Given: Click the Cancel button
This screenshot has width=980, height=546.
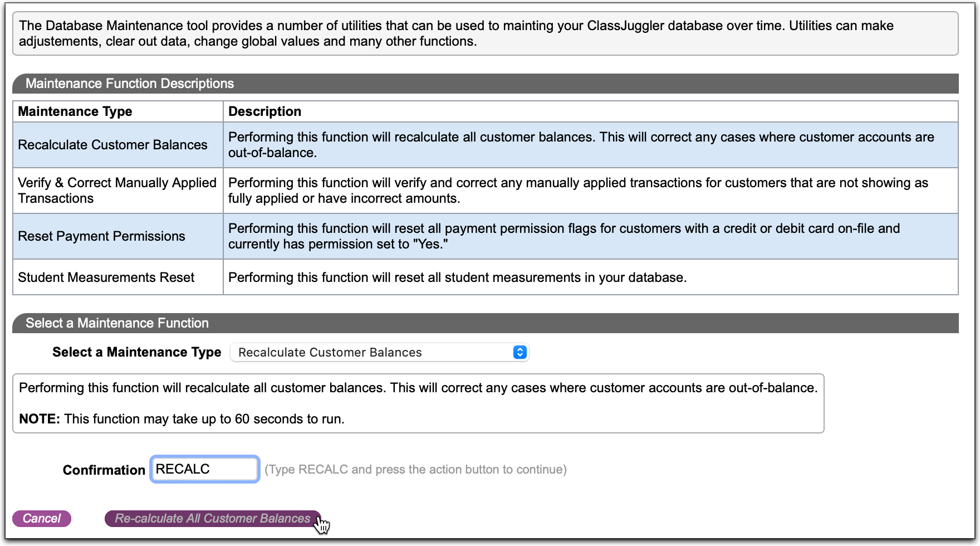Looking at the screenshot, I should click(x=42, y=519).
